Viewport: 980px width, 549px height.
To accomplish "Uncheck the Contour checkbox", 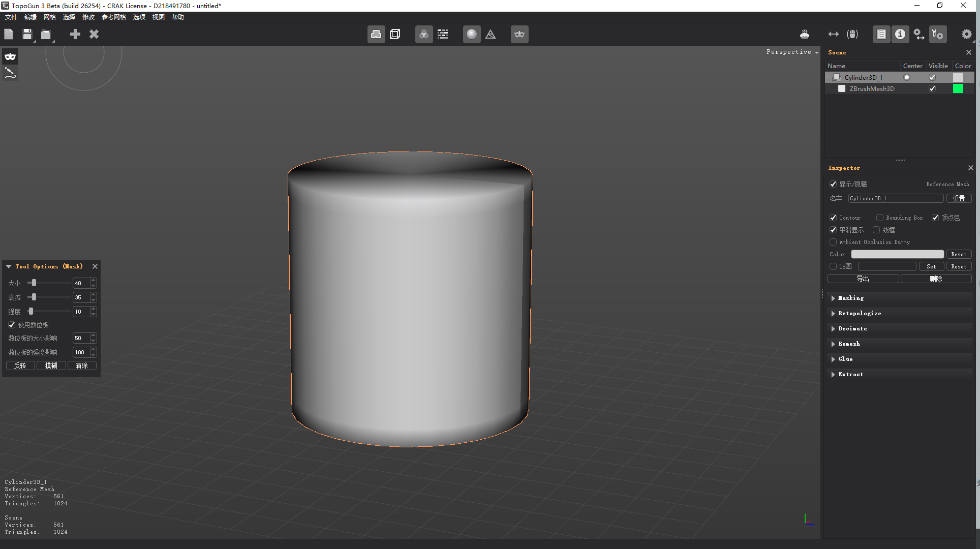I will (x=833, y=218).
